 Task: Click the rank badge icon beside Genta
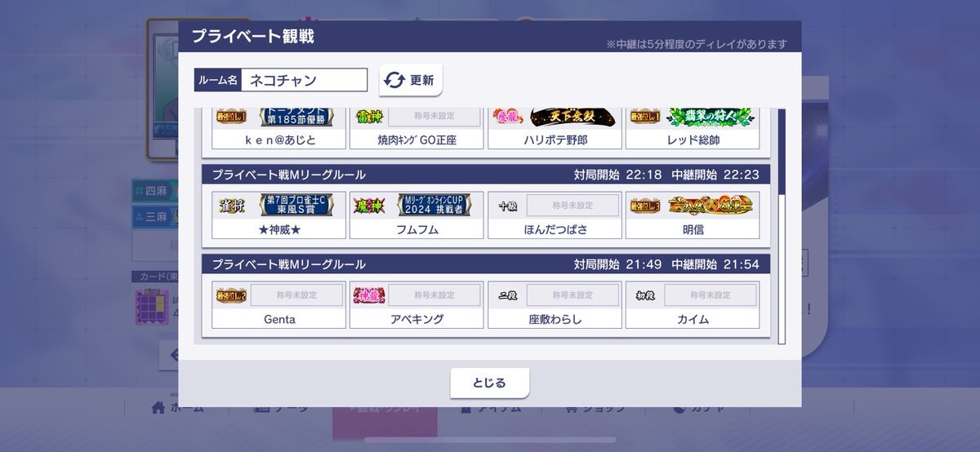(x=231, y=295)
